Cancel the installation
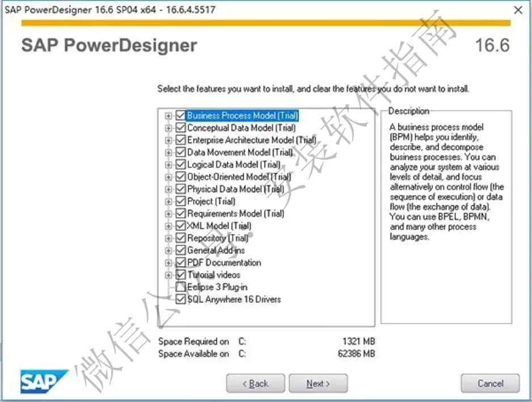Viewport: 532px width, 402px height. pyautogui.click(x=490, y=383)
